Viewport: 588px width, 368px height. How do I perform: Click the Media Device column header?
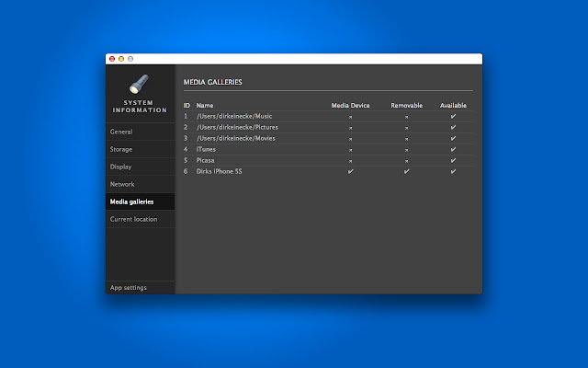point(350,106)
